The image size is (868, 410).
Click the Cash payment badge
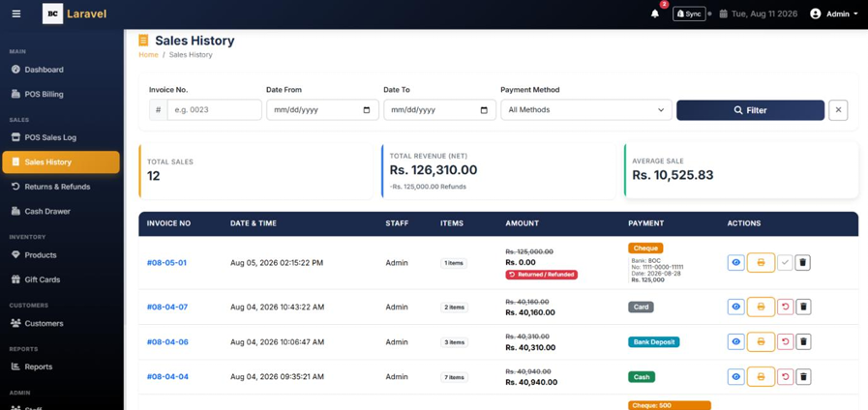(642, 377)
